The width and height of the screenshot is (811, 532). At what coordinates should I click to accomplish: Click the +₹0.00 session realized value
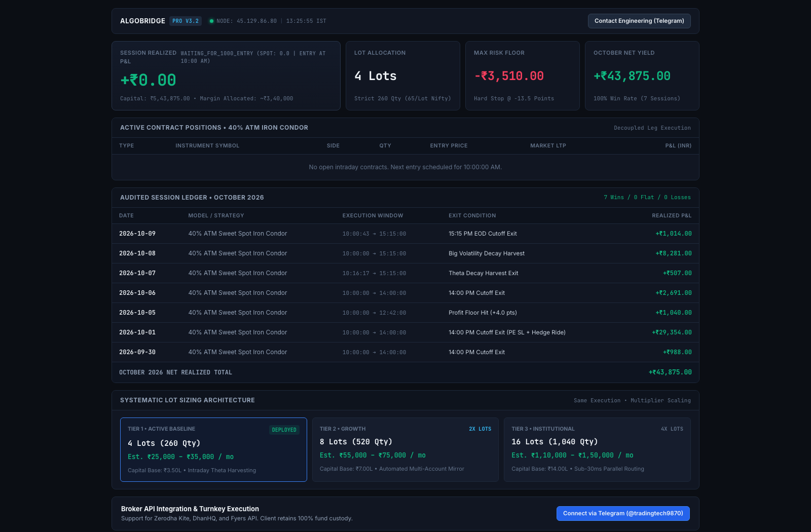point(148,80)
